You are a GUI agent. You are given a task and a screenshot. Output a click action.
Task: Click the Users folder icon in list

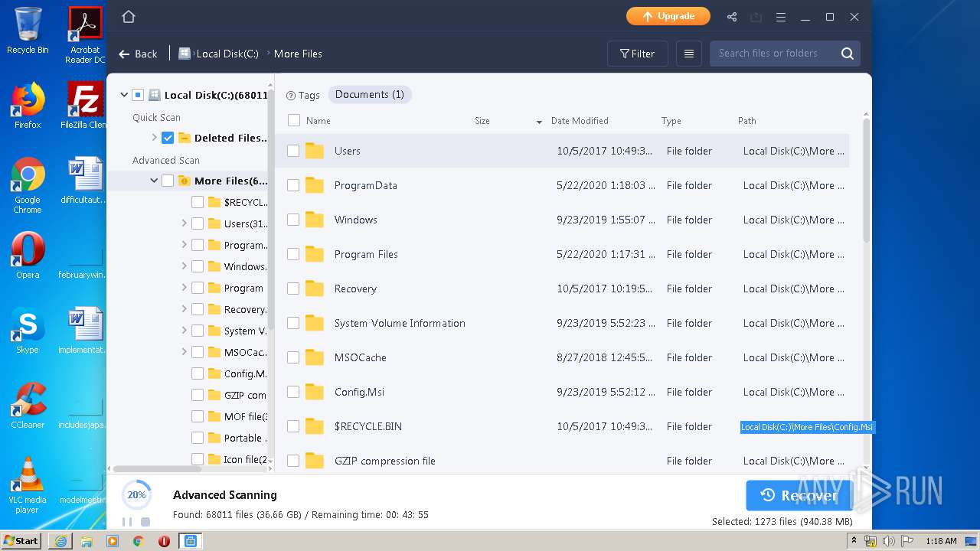pos(315,151)
